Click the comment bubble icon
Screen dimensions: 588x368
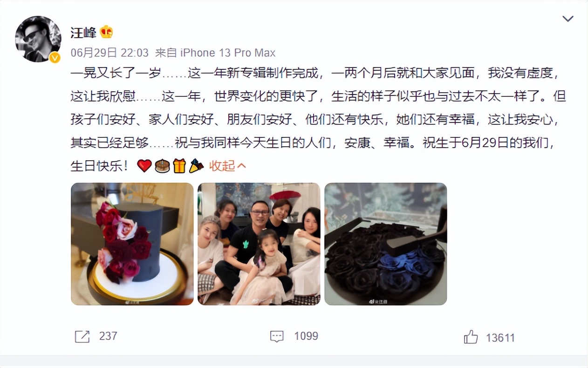point(277,336)
